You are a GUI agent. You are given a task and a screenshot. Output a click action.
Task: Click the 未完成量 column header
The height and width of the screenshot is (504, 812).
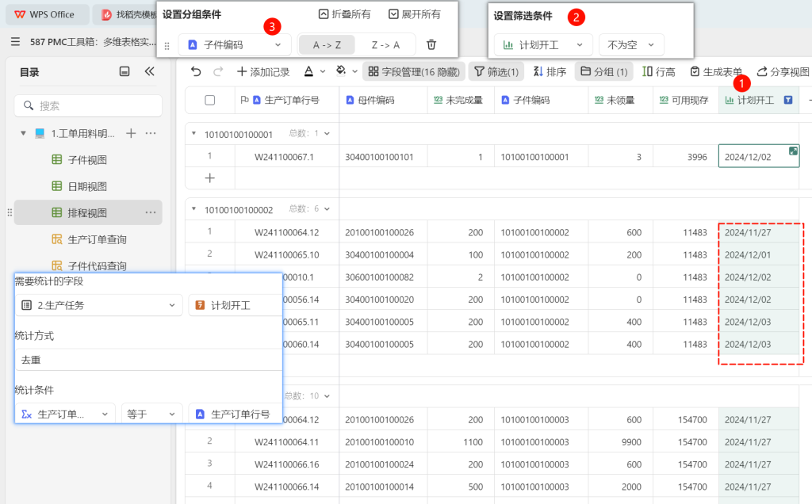click(x=461, y=100)
